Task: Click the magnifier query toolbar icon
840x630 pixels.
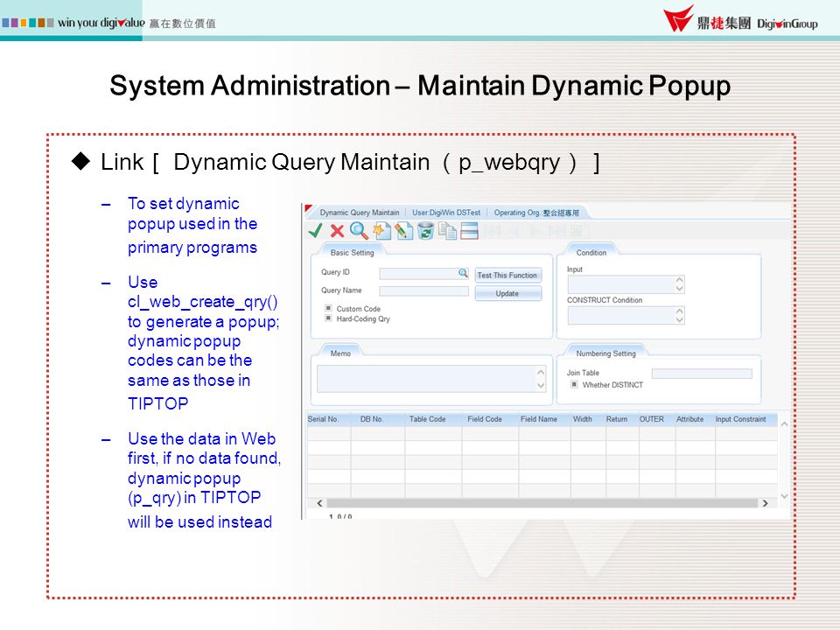Action: point(359,231)
